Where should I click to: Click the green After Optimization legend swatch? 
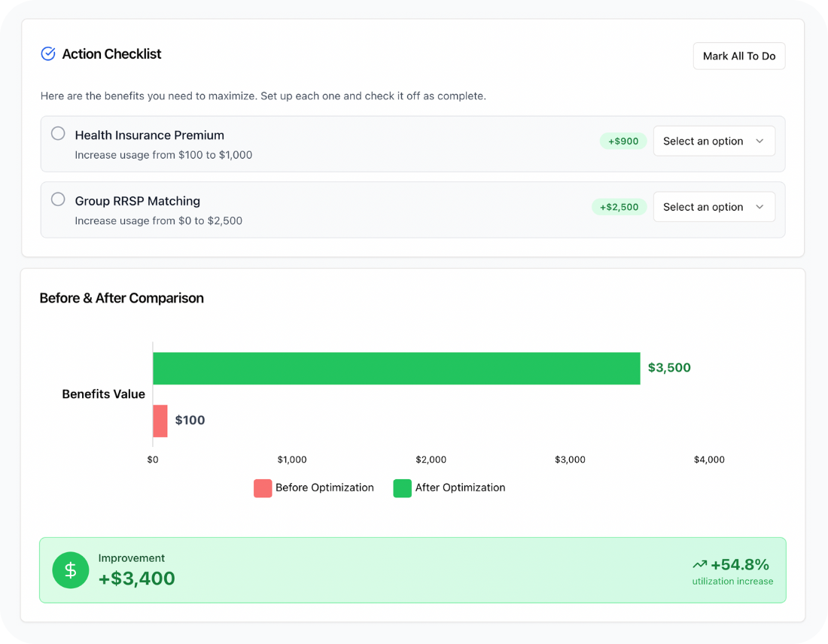pyautogui.click(x=402, y=488)
